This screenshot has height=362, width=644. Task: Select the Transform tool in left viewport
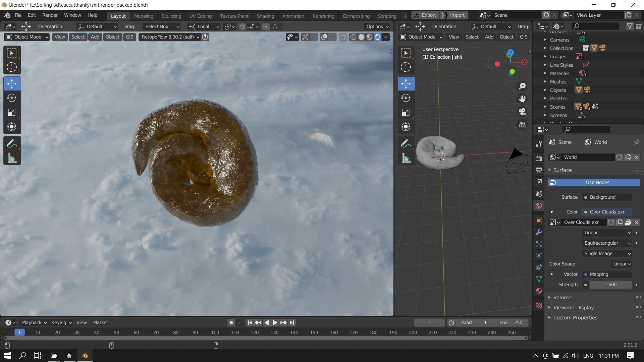coord(12,127)
